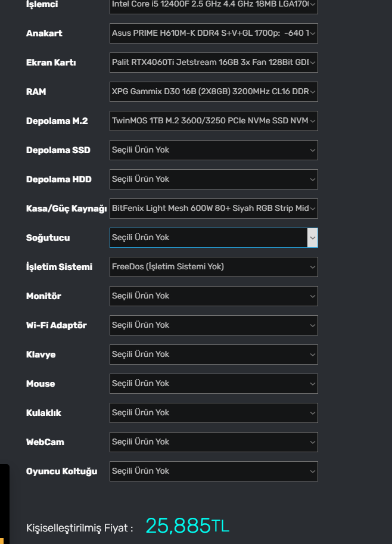Open the Depolama M.2 dropdown
This screenshot has height=544, width=392.
pyautogui.click(x=213, y=121)
